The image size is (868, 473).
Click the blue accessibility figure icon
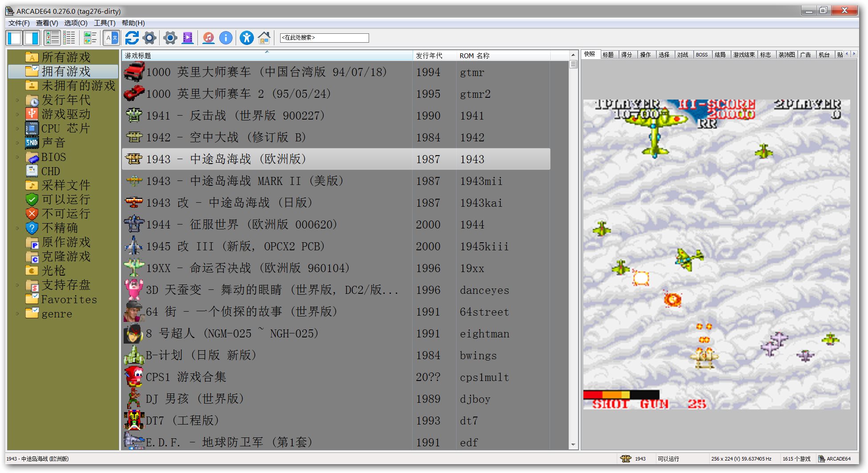coord(246,38)
